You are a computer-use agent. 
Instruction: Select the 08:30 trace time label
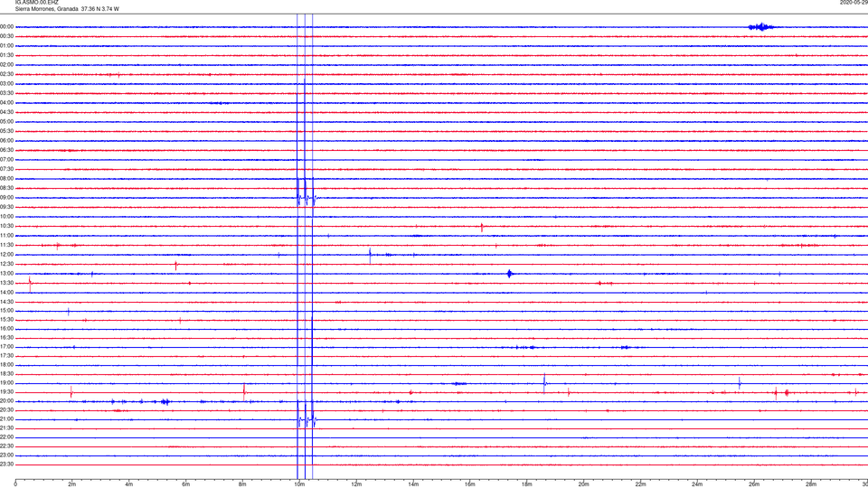point(7,188)
